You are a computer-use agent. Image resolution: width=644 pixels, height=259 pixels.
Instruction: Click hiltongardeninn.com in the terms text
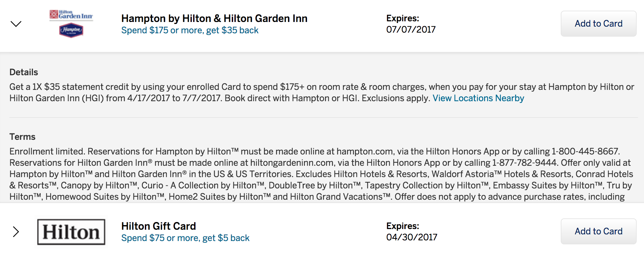pyautogui.click(x=292, y=163)
